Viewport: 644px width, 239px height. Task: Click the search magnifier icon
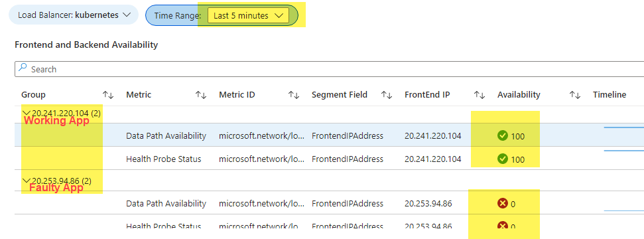[23, 68]
